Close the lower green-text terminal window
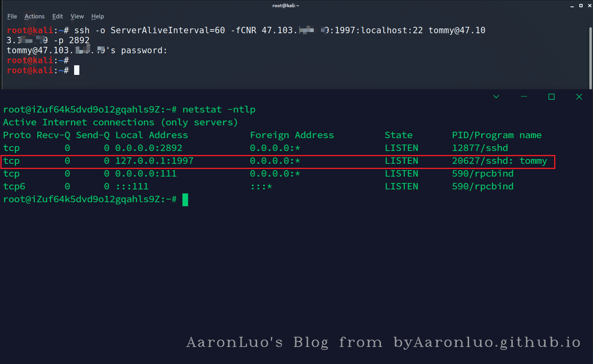The image size is (593, 364). pos(579,97)
